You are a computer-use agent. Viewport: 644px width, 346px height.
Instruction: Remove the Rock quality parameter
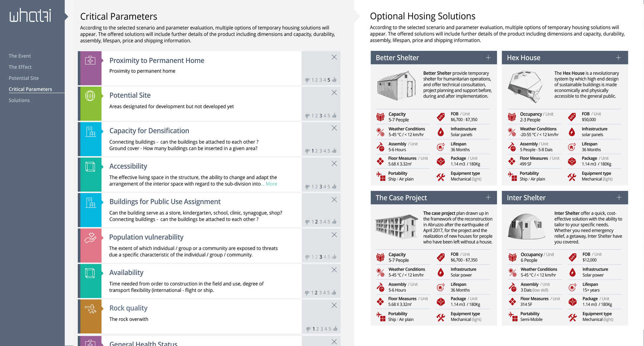coord(334,306)
